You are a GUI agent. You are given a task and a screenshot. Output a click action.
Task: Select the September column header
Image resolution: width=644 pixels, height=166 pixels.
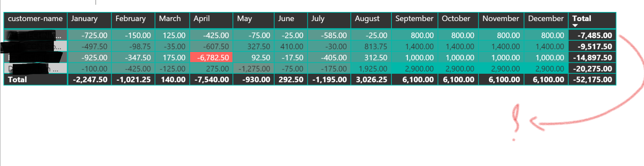pos(414,19)
